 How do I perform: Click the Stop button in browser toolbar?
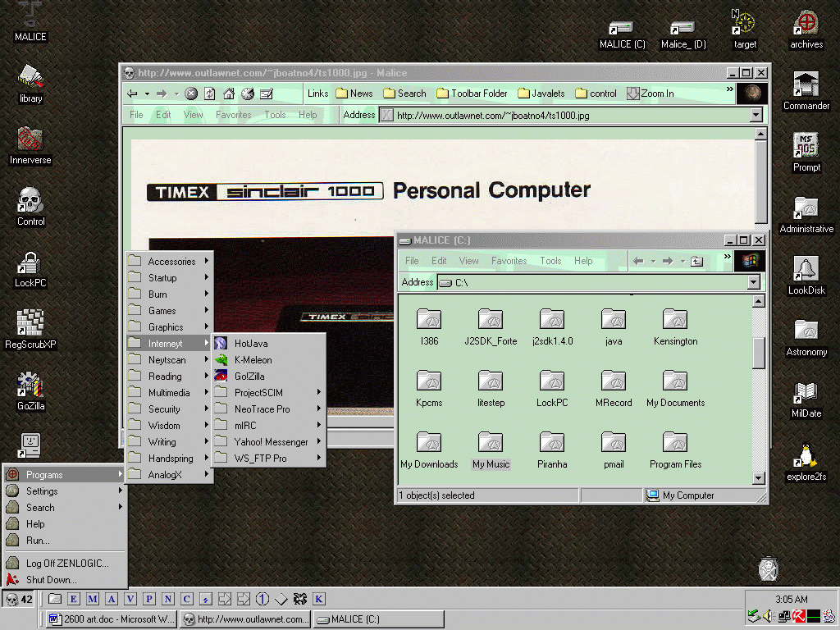click(x=191, y=94)
